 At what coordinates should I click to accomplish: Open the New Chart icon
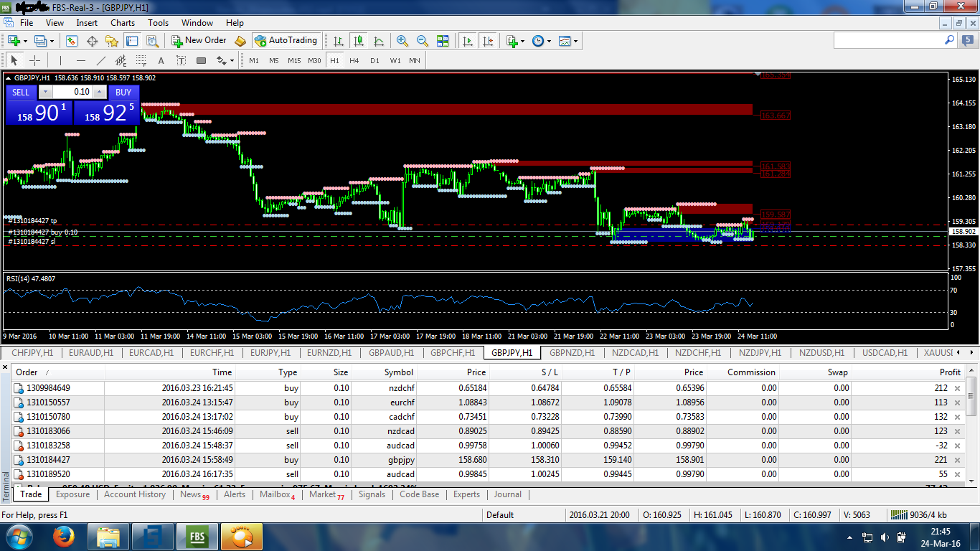14,41
